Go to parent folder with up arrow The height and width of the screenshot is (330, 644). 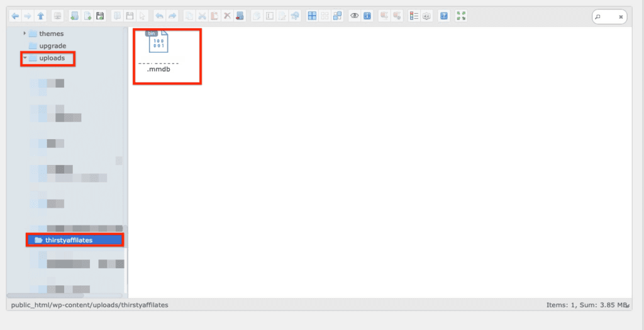click(x=40, y=16)
